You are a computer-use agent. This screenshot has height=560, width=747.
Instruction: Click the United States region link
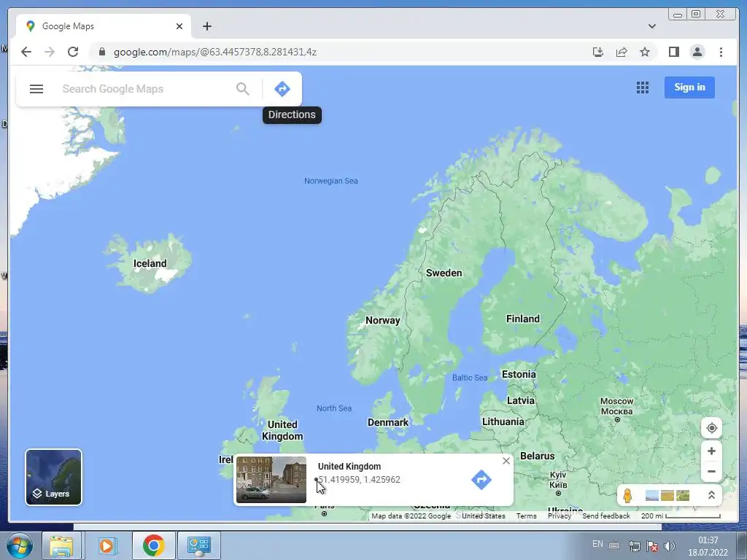[483, 516]
